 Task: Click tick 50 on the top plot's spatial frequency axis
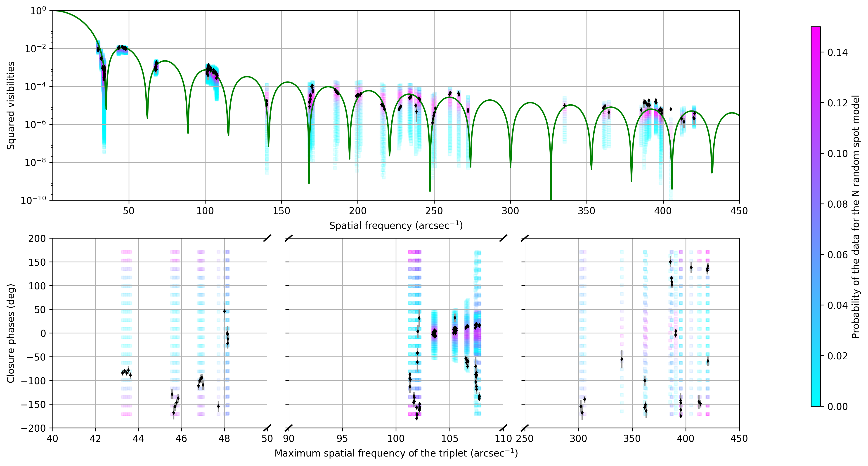click(x=129, y=211)
